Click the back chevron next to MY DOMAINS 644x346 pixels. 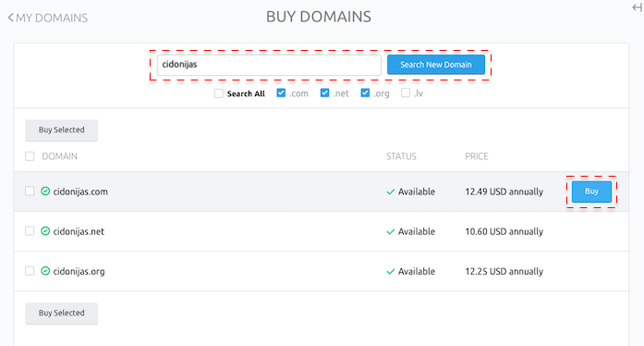[11, 18]
